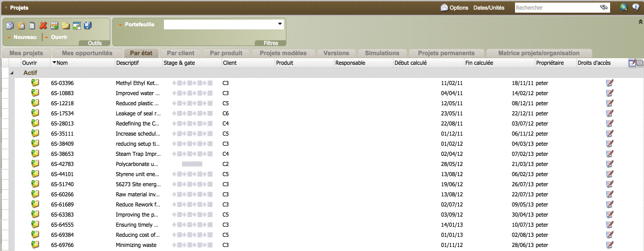Click the Début calculé column header
This screenshot has width=644, height=251.
[428, 63]
